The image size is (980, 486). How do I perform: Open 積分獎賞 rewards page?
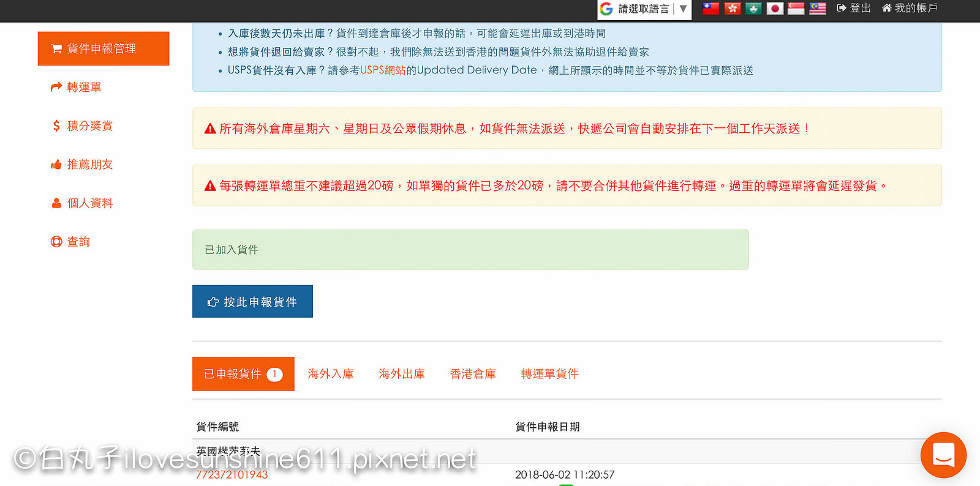(89, 125)
